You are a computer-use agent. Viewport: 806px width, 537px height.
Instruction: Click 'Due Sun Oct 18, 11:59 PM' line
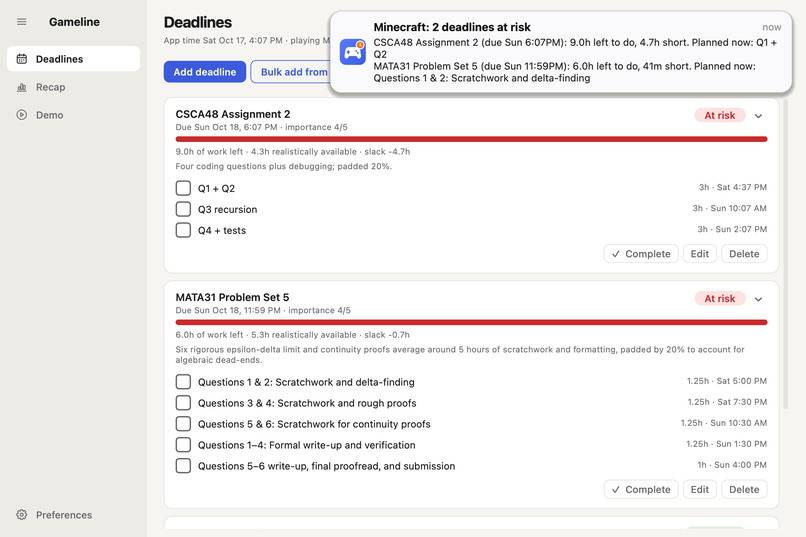(x=263, y=311)
